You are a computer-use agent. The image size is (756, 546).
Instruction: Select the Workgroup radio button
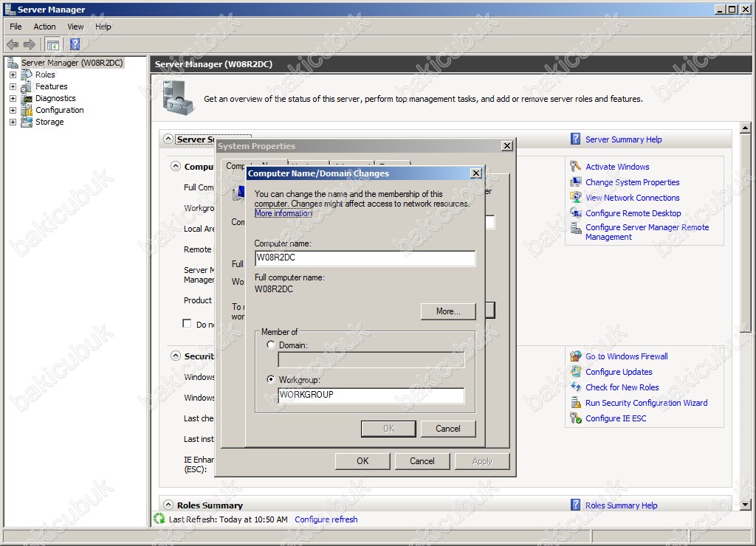click(271, 379)
